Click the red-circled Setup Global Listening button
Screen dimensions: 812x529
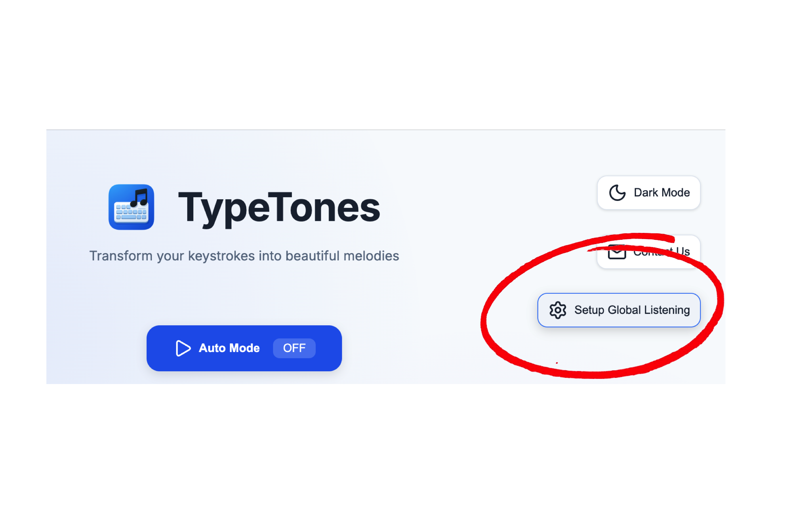618,310
